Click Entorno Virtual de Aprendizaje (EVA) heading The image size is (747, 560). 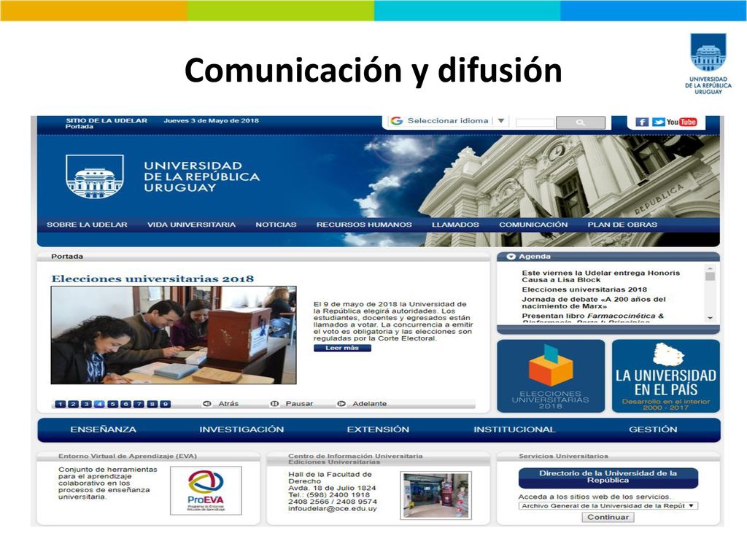coord(128,456)
